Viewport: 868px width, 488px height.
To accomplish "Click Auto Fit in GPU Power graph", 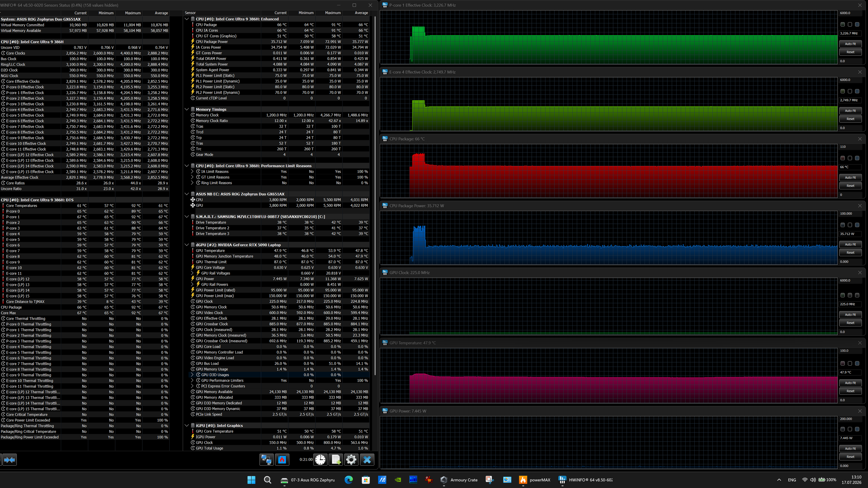I will point(850,449).
